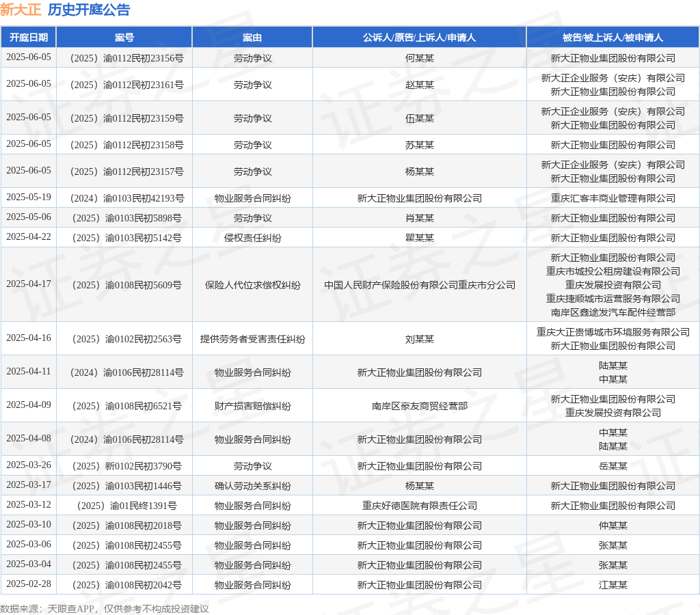
Task: Select case number (2025)渝0108民初2018号
Action: [126, 525]
